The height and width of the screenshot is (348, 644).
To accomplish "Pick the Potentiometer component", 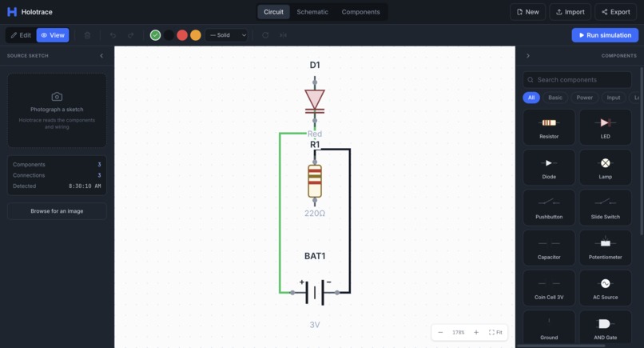I will [606, 248].
